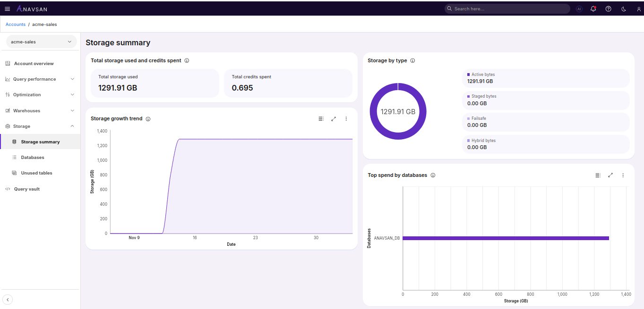Open Unused tables in sidebar
The height and width of the screenshot is (309, 644).
click(x=36, y=173)
